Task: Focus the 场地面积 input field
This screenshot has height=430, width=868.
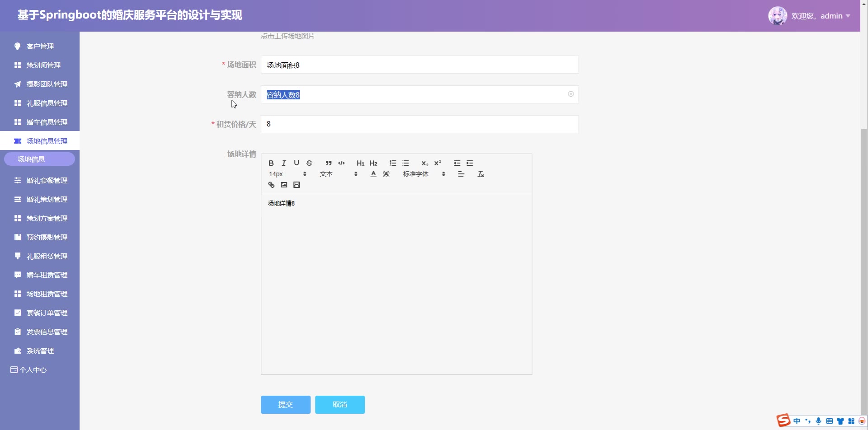Action: [420, 65]
